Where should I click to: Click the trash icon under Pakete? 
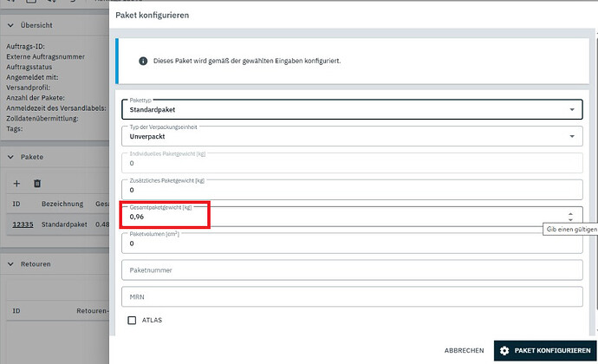coord(37,184)
